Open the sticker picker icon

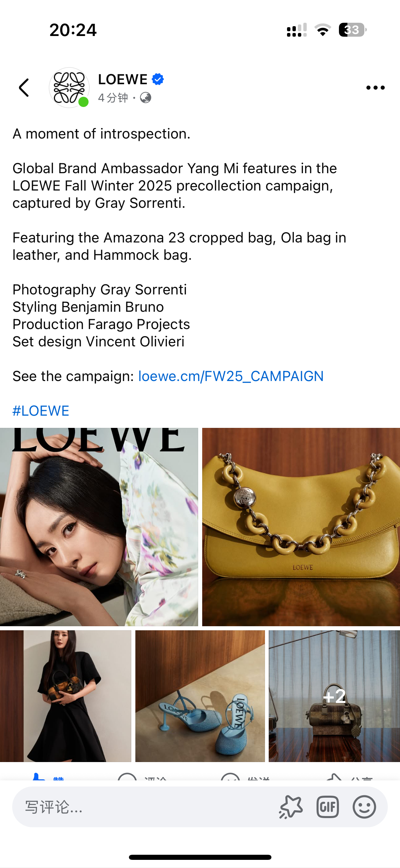pyautogui.click(x=291, y=807)
